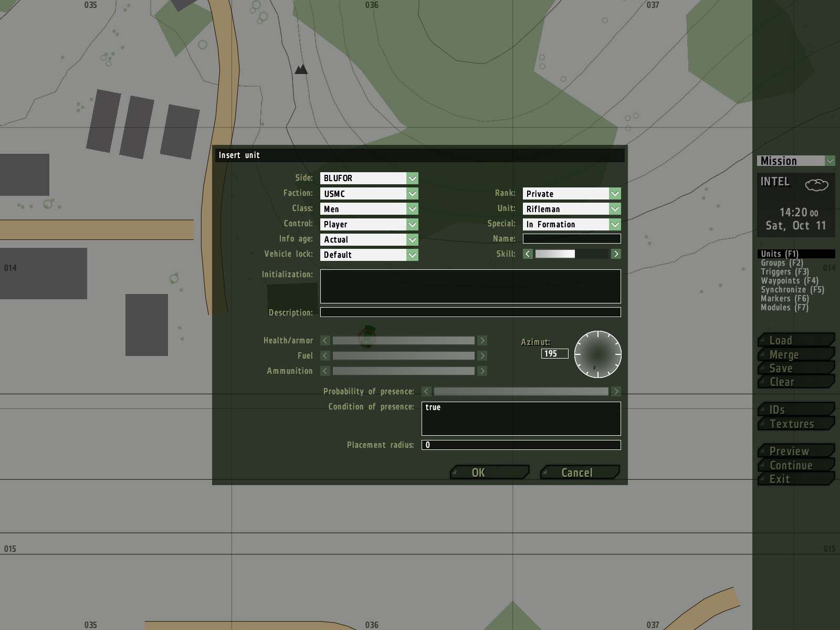The image size is (840, 630).
Task: Increase Probability of presence with right arrow
Action: (x=616, y=392)
